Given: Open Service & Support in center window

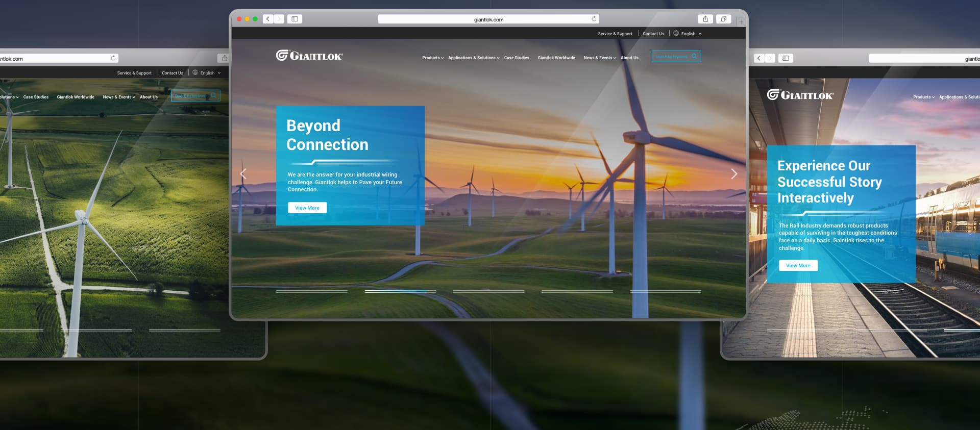Looking at the screenshot, I should click(x=615, y=34).
